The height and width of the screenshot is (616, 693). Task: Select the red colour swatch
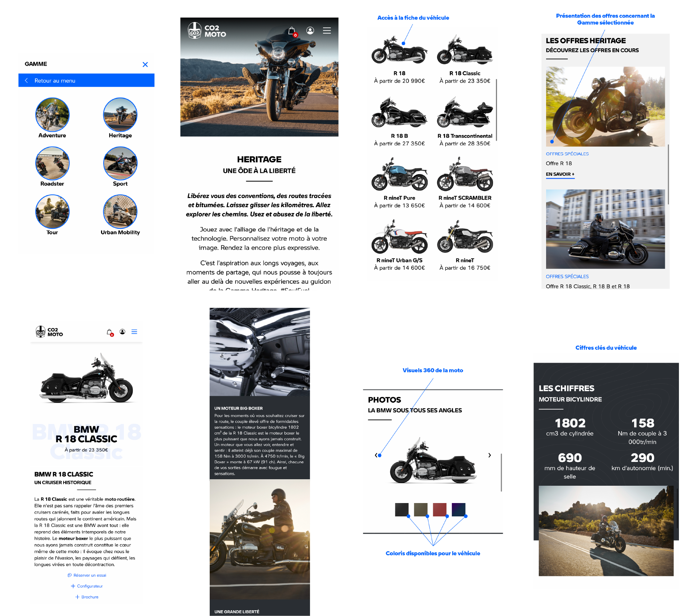(x=440, y=510)
